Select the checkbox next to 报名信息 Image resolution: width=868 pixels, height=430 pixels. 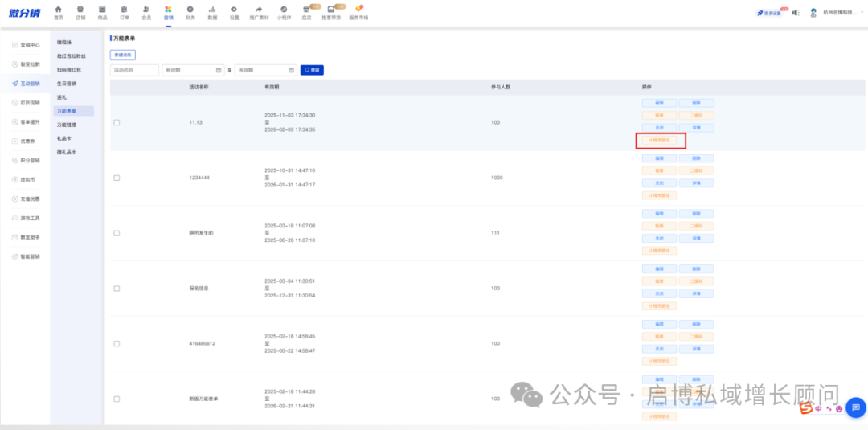[117, 288]
